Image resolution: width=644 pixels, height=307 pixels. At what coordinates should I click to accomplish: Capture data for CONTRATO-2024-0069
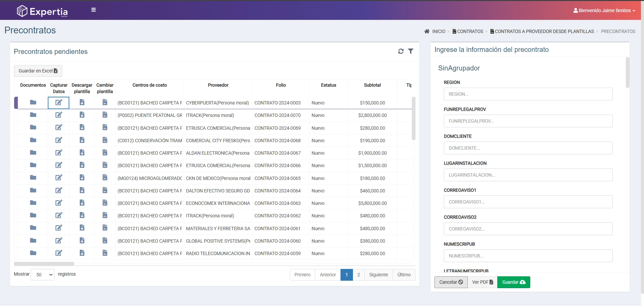click(59, 127)
